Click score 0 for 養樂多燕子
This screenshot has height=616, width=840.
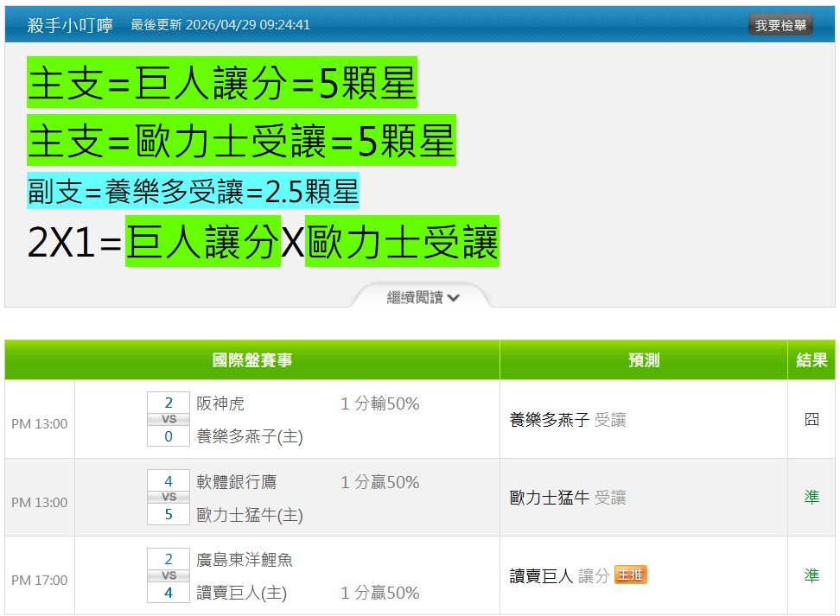(x=169, y=436)
